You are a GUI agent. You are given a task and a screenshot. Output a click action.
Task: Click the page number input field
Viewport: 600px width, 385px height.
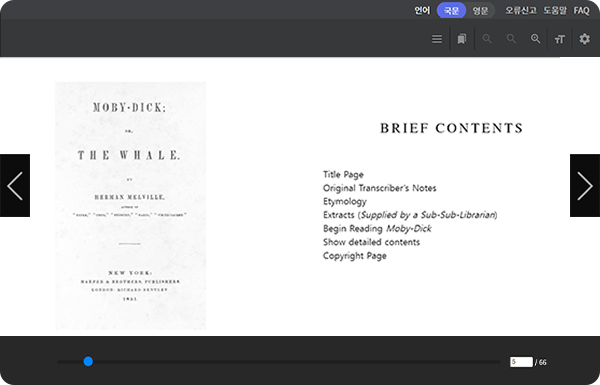click(x=521, y=362)
